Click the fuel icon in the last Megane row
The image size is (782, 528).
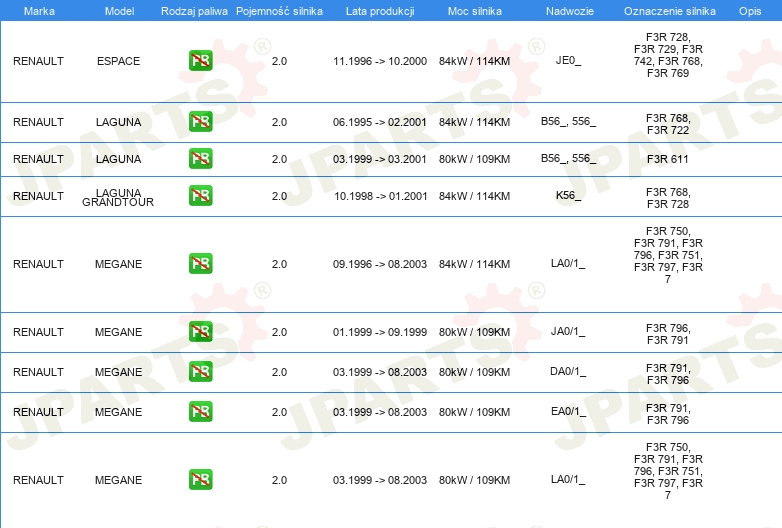click(200, 479)
